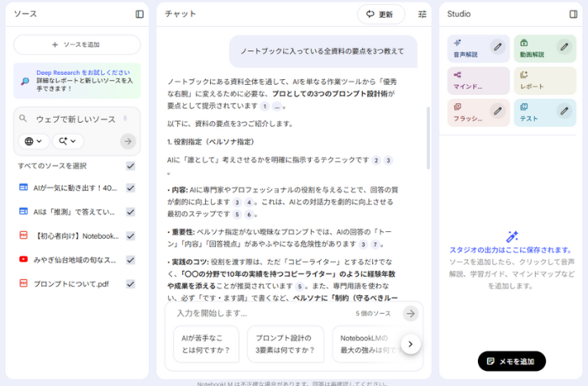Click the 更新 refresh button
Viewport: 588px width, 386px height.
pos(381,14)
